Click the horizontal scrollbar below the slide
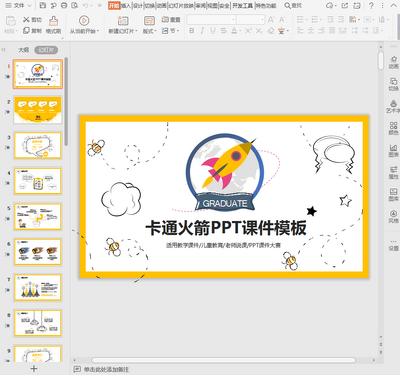 224,360
